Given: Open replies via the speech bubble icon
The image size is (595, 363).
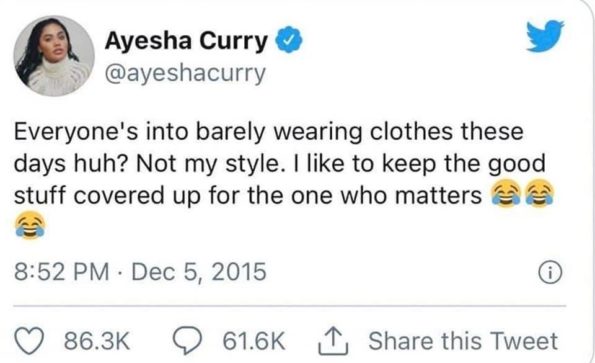Looking at the screenshot, I should click(187, 341).
